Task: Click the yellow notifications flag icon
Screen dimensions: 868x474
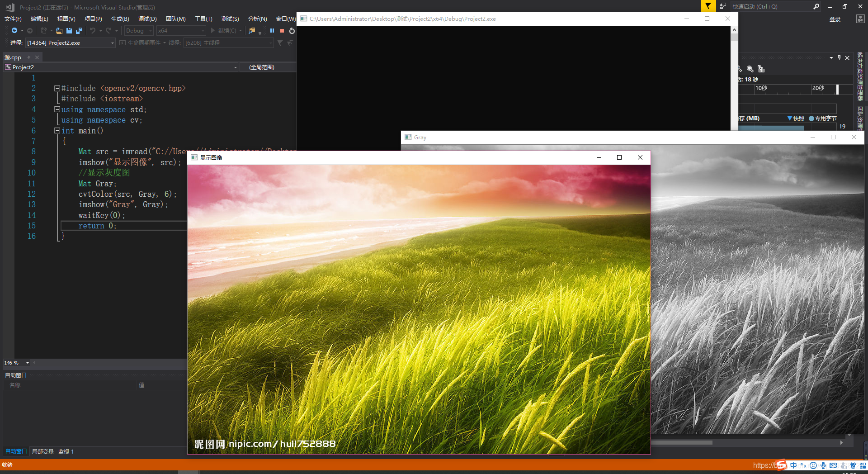Action: (x=708, y=6)
